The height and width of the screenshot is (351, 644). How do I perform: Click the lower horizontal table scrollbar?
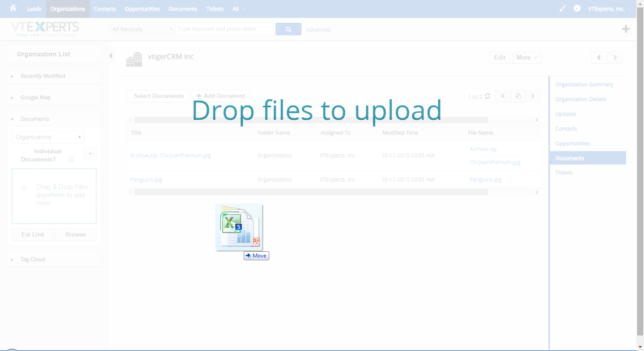click(x=311, y=192)
